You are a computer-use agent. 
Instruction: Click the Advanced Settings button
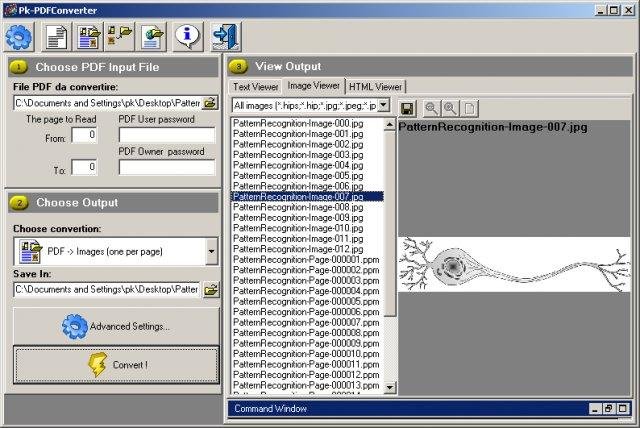116,326
